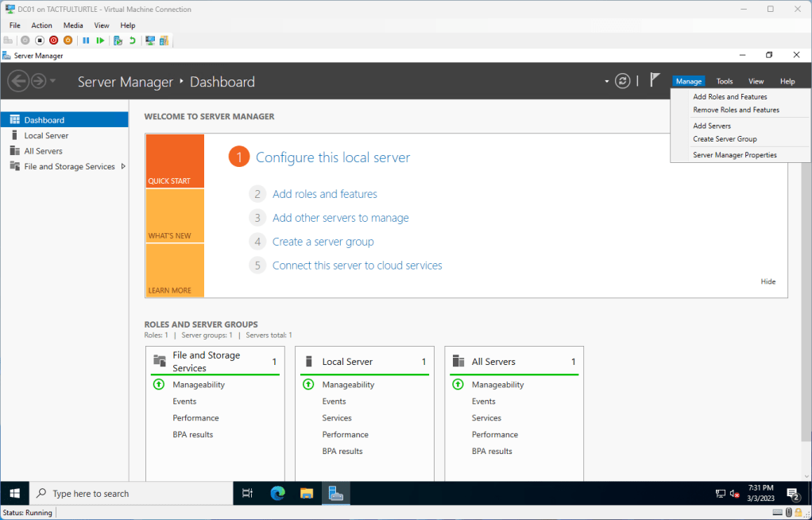
Task: Click the Hyper-V Revert toolbar icon
Action: pyautogui.click(x=133, y=41)
